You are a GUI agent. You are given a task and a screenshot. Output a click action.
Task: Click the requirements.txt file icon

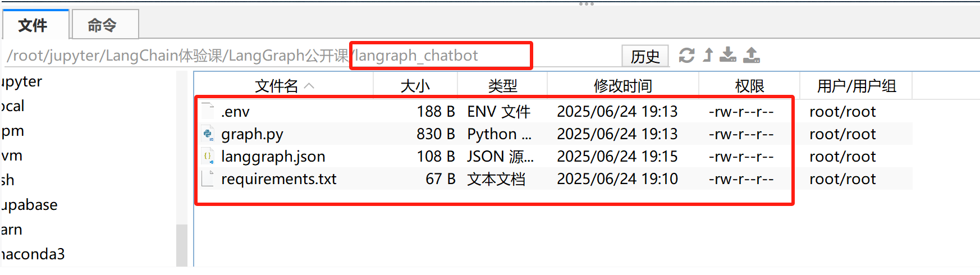(208, 179)
